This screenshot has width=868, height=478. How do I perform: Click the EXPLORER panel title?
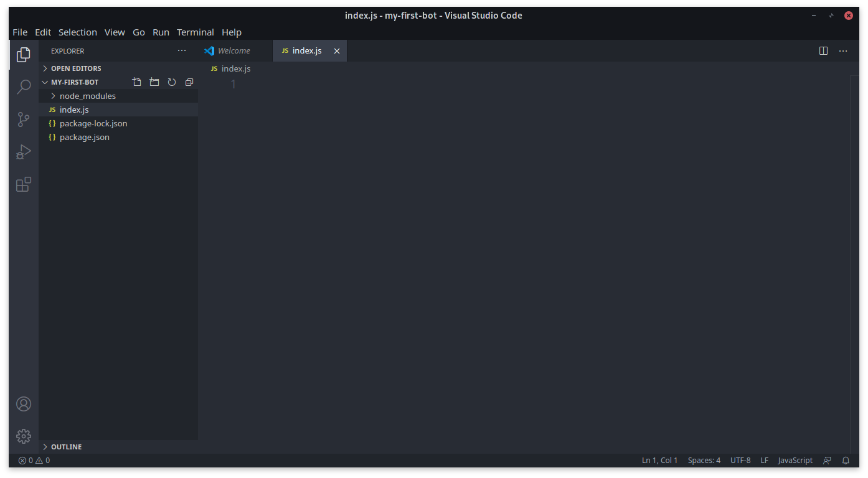click(67, 51)
